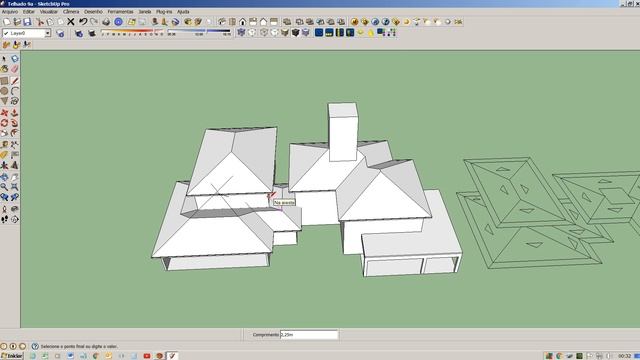Select the Push/Pull tool

[15, 113]
